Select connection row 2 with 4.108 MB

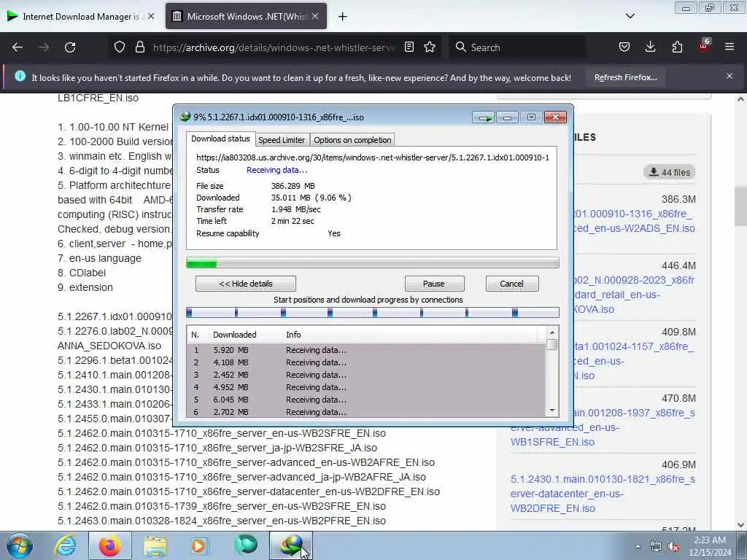click(366, 362)
